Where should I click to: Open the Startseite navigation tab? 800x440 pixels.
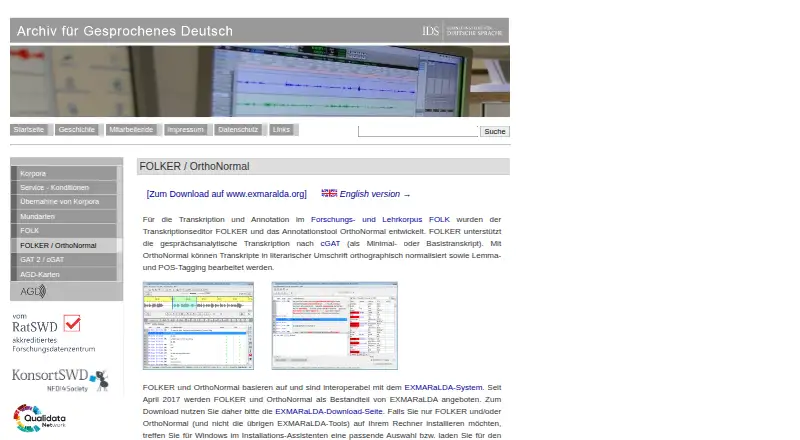click(x=29, y=130)
